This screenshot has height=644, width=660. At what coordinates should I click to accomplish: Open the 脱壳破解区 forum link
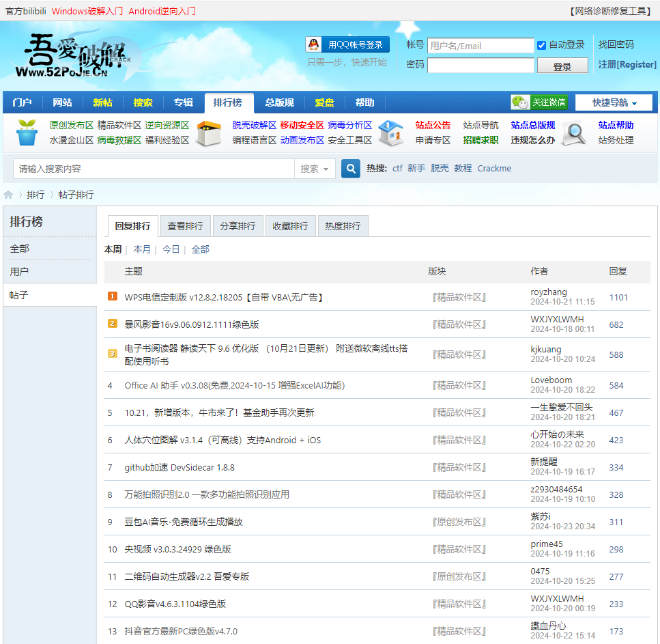click(254, 125)
